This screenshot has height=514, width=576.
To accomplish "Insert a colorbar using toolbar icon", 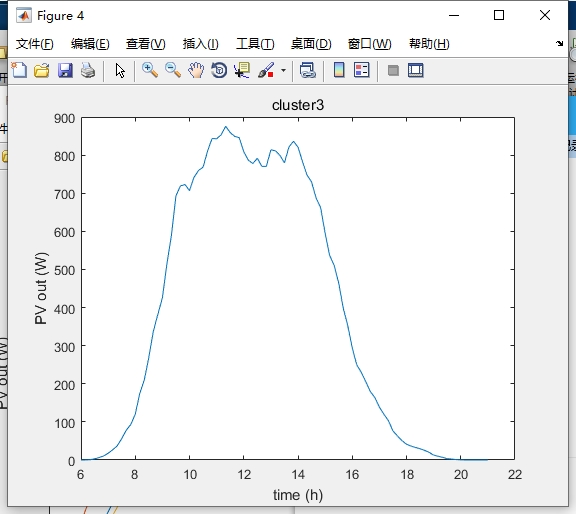I will [339, 70].
